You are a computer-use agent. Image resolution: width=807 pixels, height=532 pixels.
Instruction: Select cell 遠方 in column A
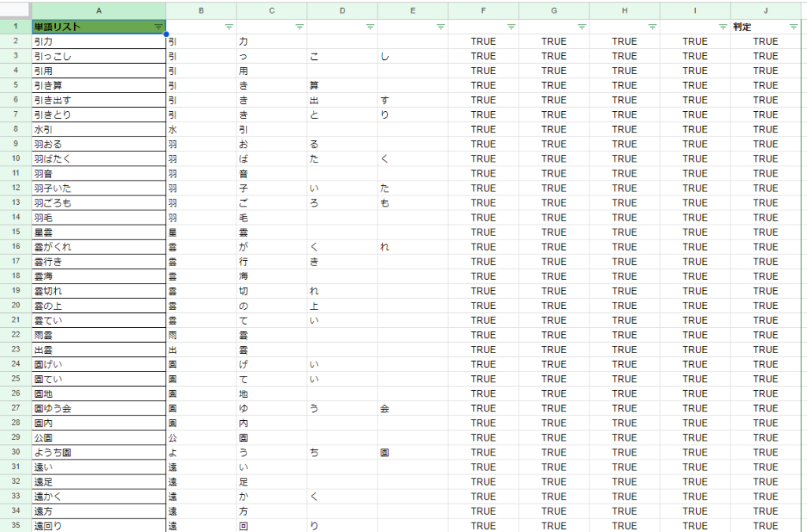[x=99, y=511]
